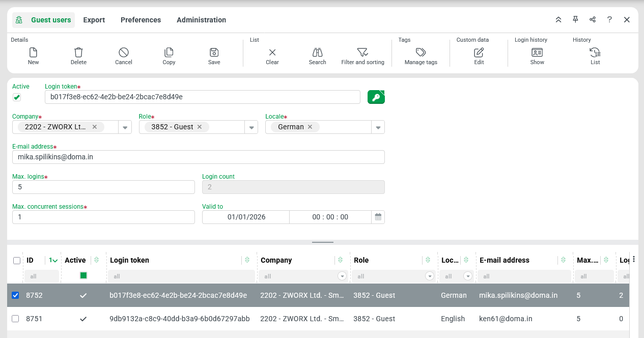Click the Delete trash icon
Viewport: 644px width, 338px height.
78,52
